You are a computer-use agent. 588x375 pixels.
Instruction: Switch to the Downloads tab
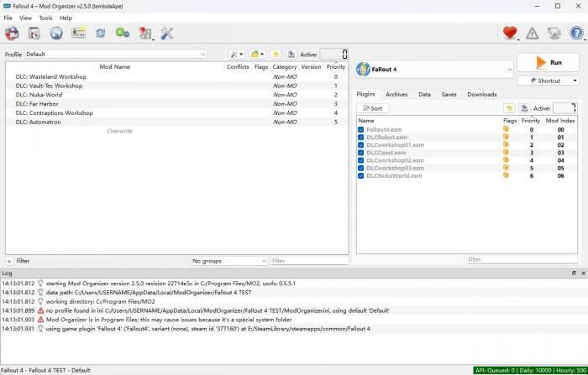point(482,95)
